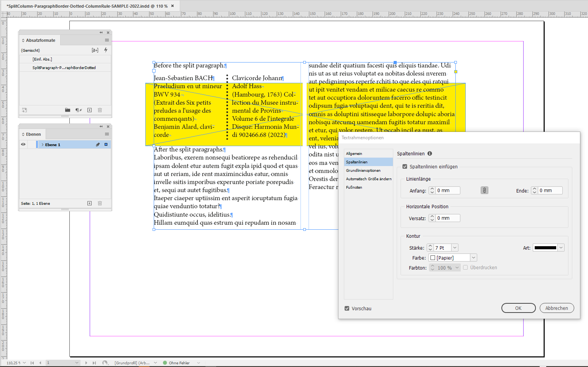The width and height of the screenshot is (588, 367).
Task: Open the Art stroke style dropdown
Action: coord(561,247)
